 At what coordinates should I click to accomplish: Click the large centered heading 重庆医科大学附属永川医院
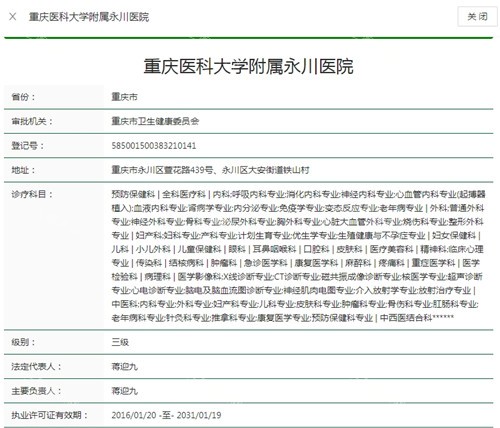(248, 66)
